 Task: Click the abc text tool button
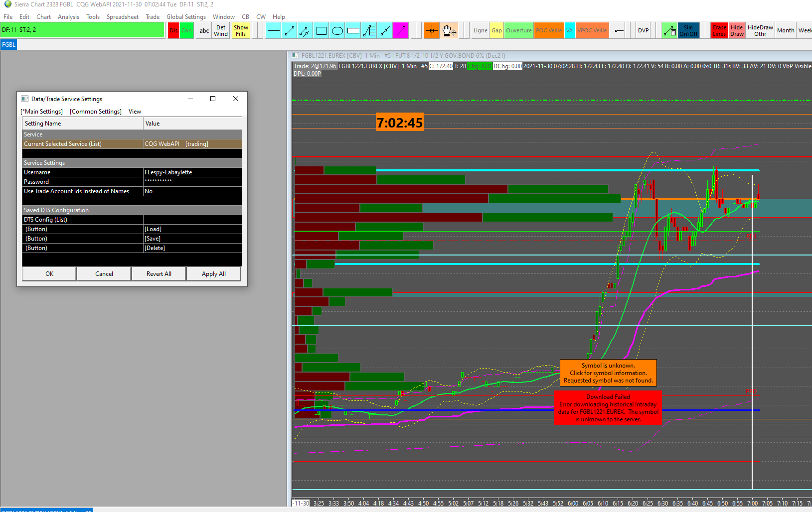tap(204, 31)
